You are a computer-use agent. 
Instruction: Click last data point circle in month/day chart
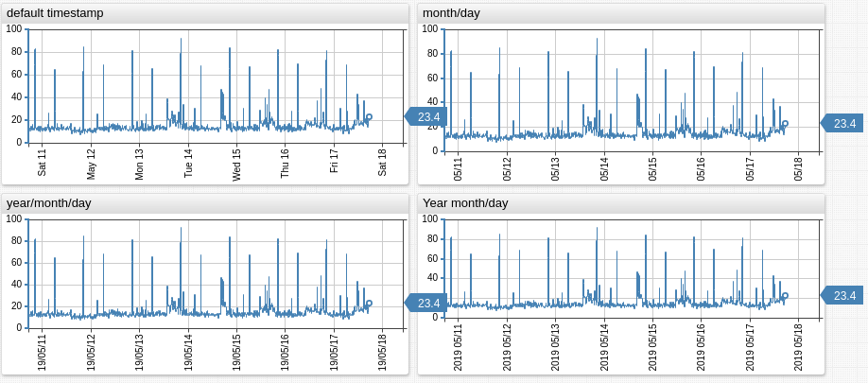(x=785, y=123)
